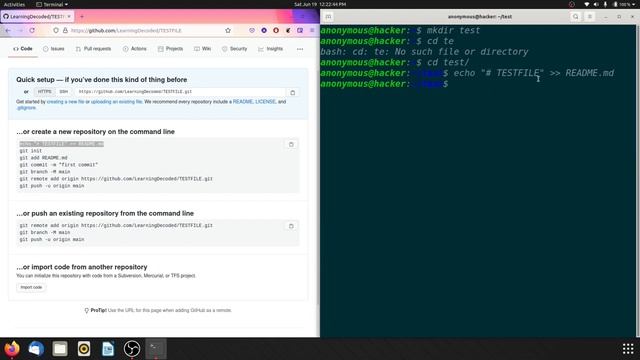Launch Rhythmbox from the dock
Viewport: 640px width, 360px height.
[x=84, y=349]
